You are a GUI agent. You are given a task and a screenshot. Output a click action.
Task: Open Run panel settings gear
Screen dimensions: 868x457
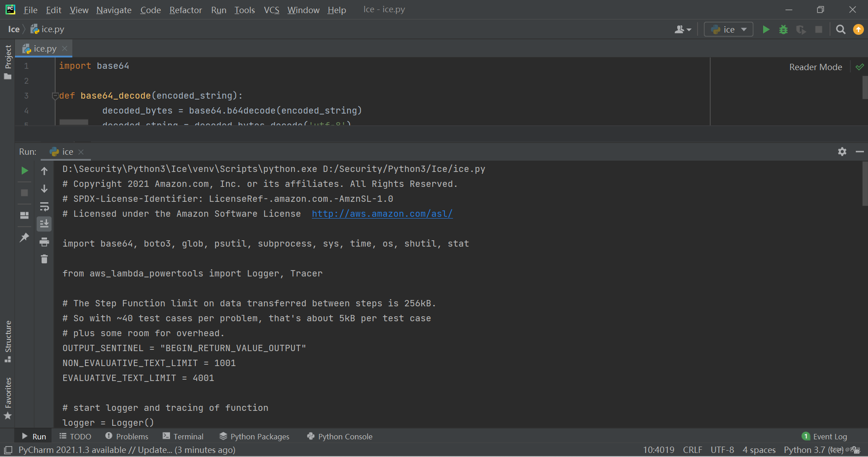pyautogui.click(x=842, y=152)
